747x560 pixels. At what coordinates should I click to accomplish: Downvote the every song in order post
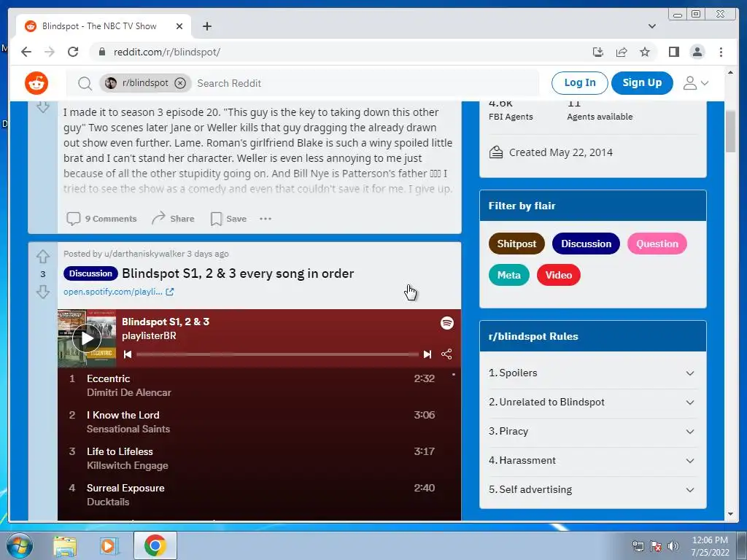pos(43,292)
